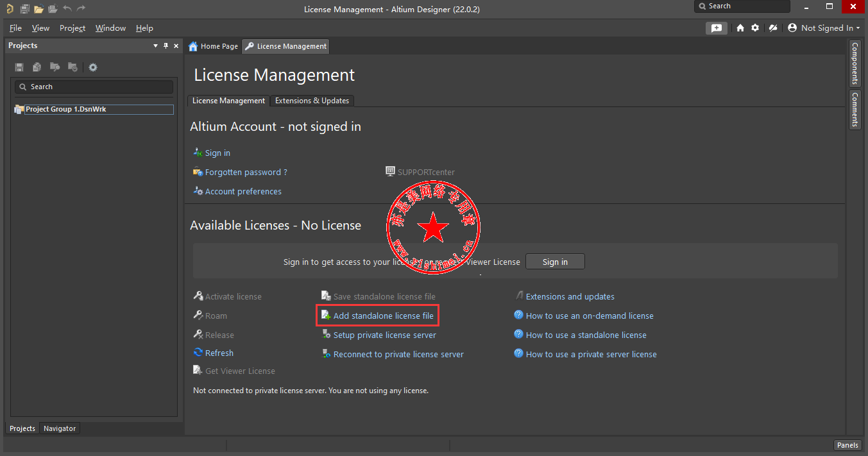
Task: Open Account preferences link
Action: [243, 192]
